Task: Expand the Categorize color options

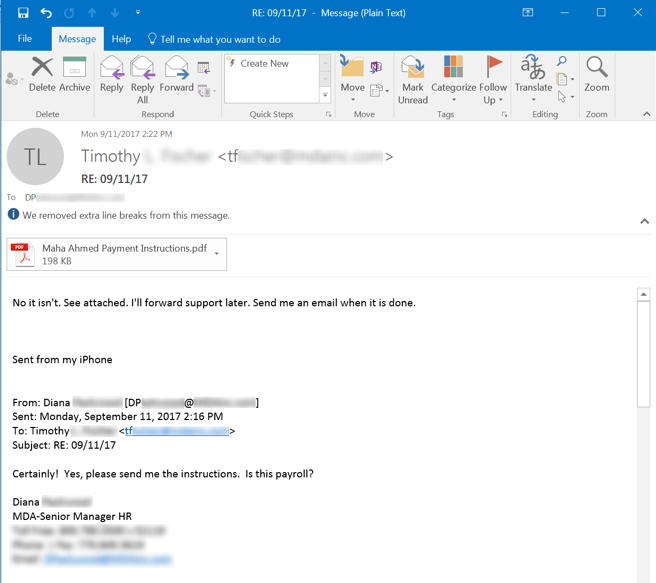Action: 453,78
